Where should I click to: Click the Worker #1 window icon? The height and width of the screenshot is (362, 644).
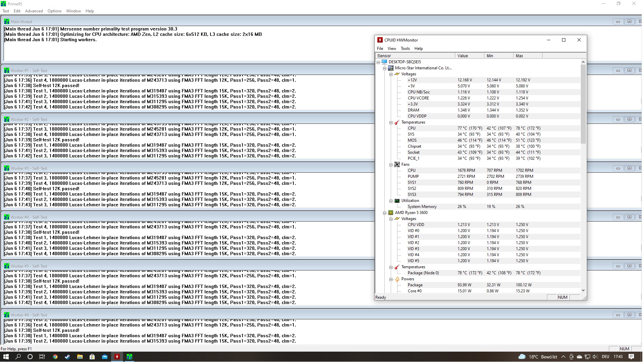click(6, 71)
